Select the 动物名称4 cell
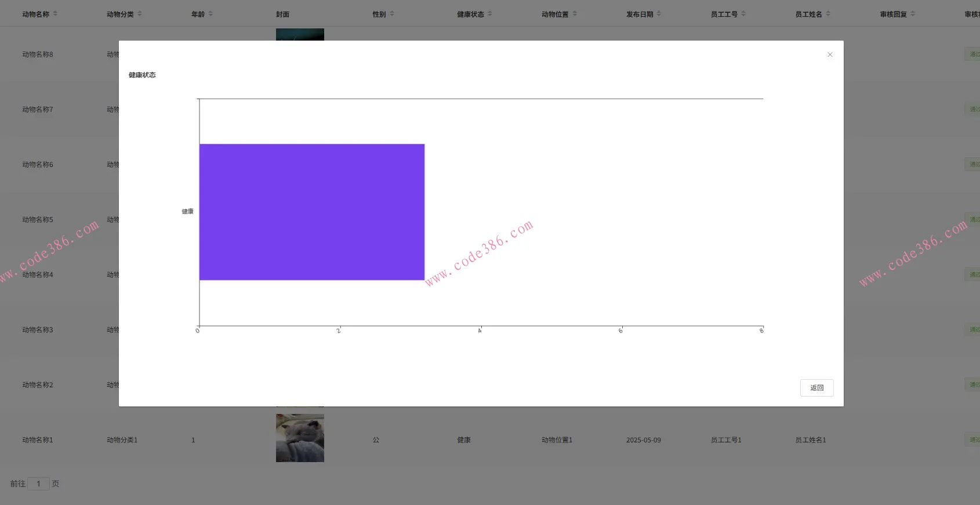 click(38, 275)
